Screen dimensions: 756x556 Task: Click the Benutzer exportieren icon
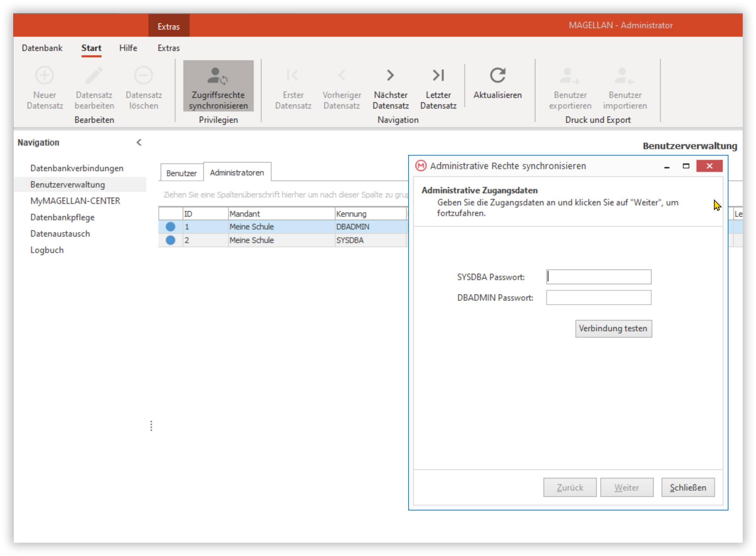tap(569, 76)
